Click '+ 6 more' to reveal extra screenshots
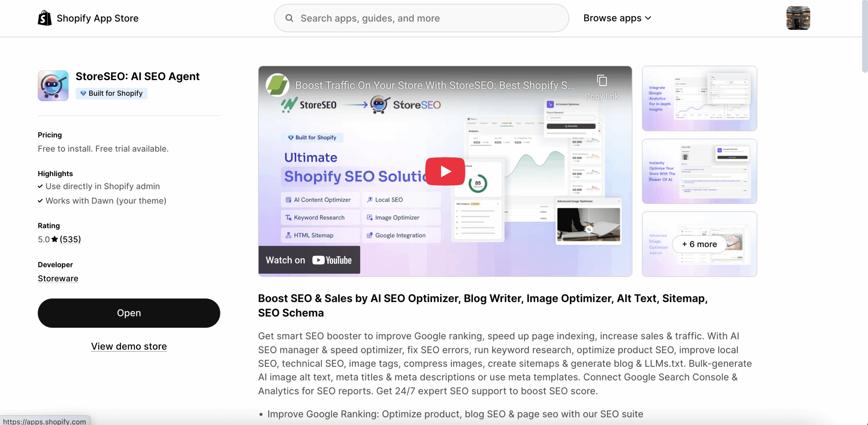Viewport: 868px width, 425px height. (x=699, y=244)
